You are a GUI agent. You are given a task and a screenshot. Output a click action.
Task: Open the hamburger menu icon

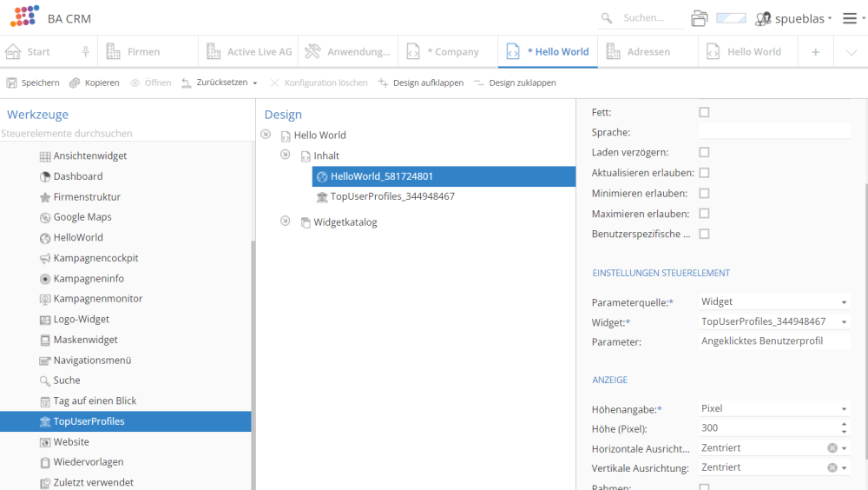[x=850, y=18]
